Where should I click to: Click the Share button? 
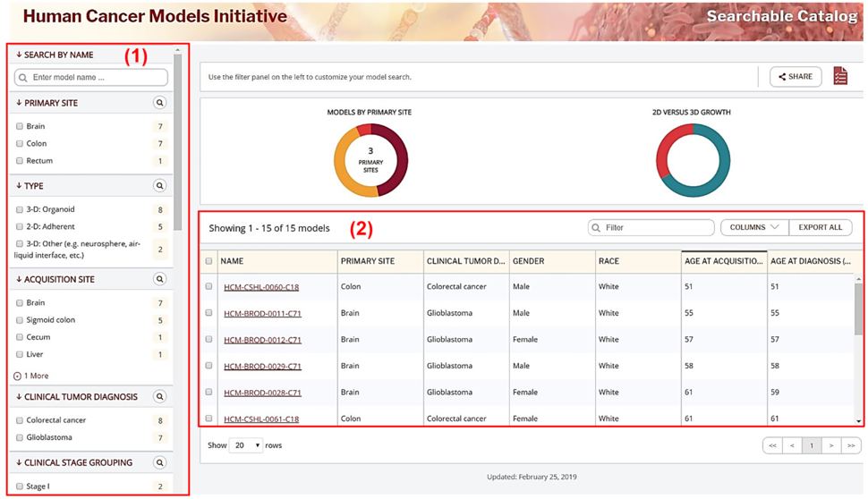(x=796, y=76)
